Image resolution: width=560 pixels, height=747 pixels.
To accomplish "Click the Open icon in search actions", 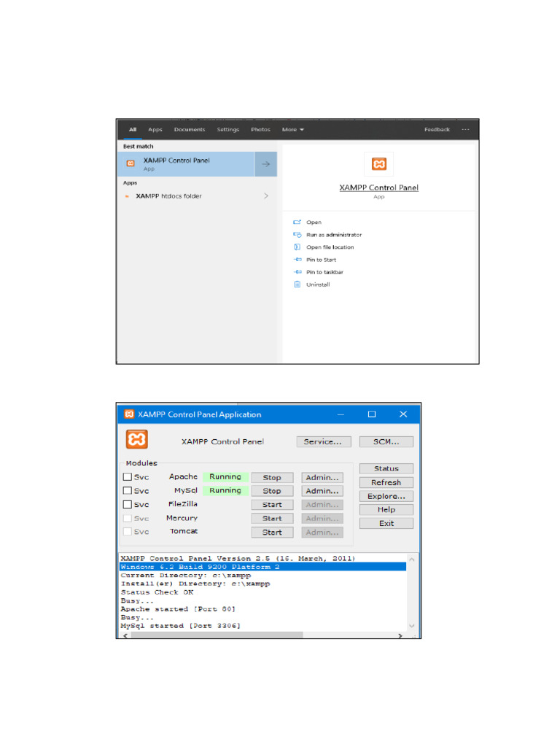I will tap(297, 222).
